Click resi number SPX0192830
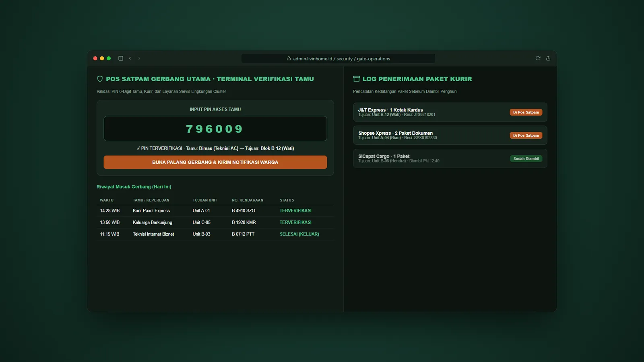The width and height of the screenshot is (644, 362). (425, 138)
